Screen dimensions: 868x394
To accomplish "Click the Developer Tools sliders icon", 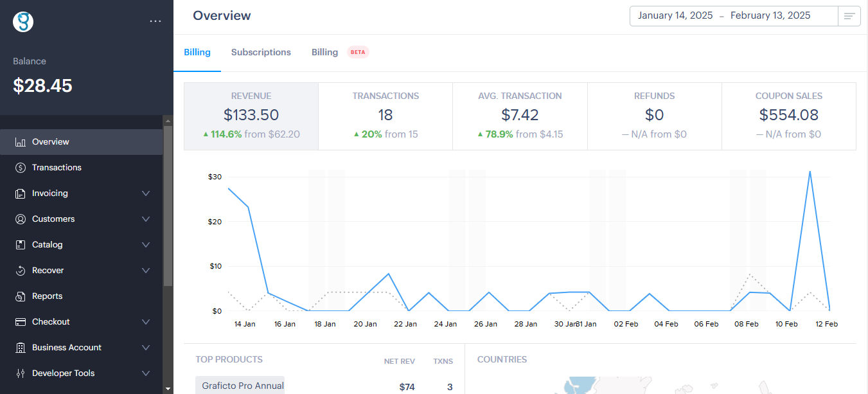I will 20,373.
